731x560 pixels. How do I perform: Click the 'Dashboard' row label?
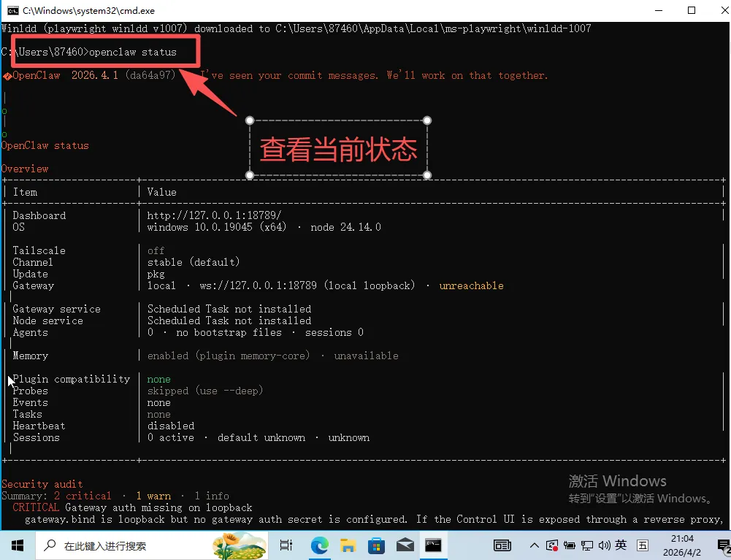coord(39,215)
